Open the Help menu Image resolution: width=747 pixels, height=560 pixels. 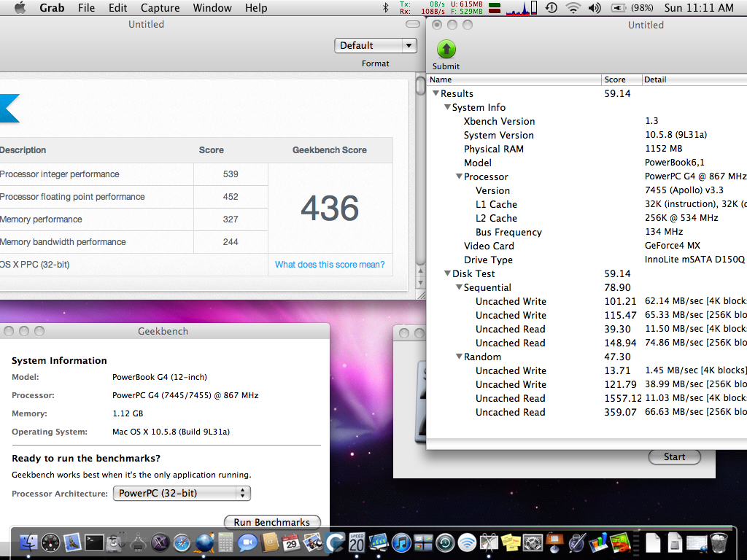(x=256, y=7)
